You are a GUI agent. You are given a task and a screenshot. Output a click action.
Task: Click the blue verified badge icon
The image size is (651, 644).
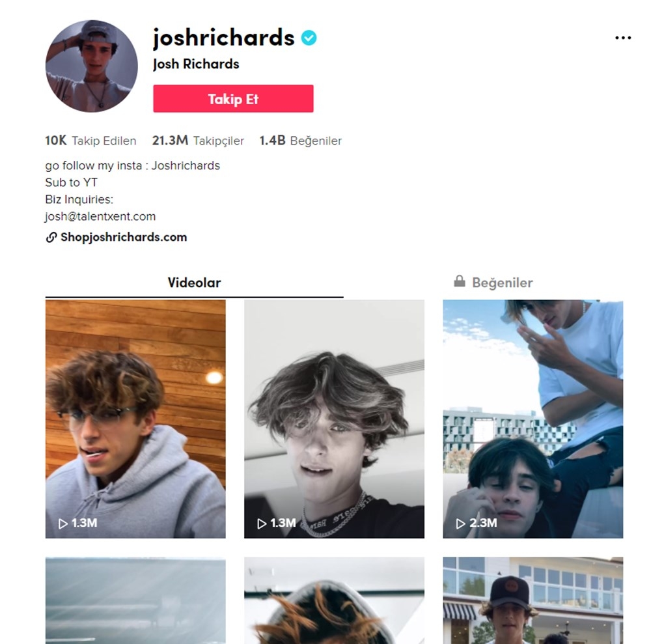click(309, 38)
